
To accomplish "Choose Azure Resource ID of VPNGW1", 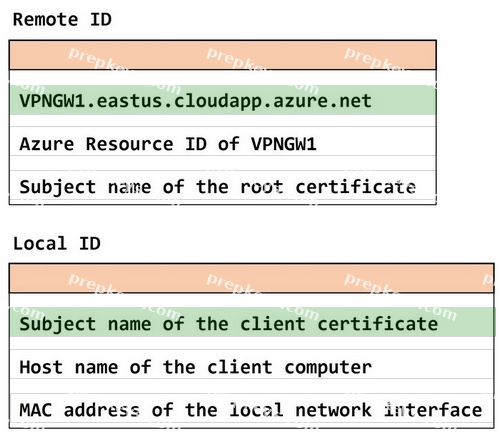I will [223, 144].
